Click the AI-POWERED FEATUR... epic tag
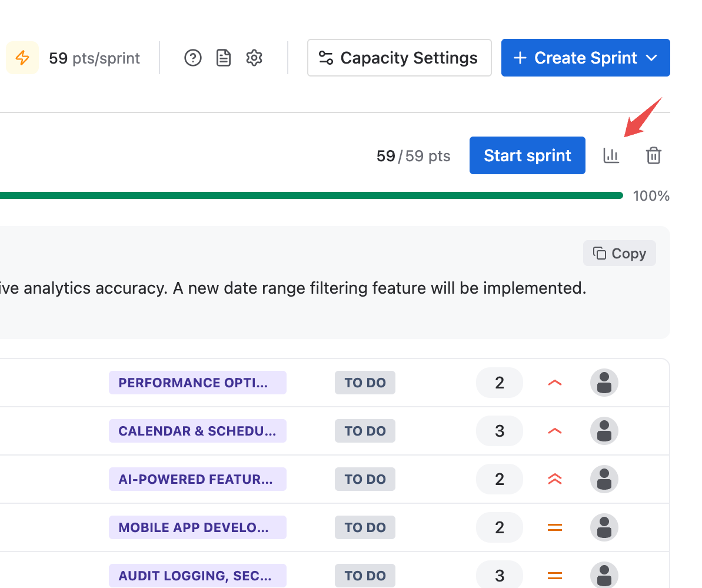The image size is (702, 588). pyautogui.click(x=198, y=479)
